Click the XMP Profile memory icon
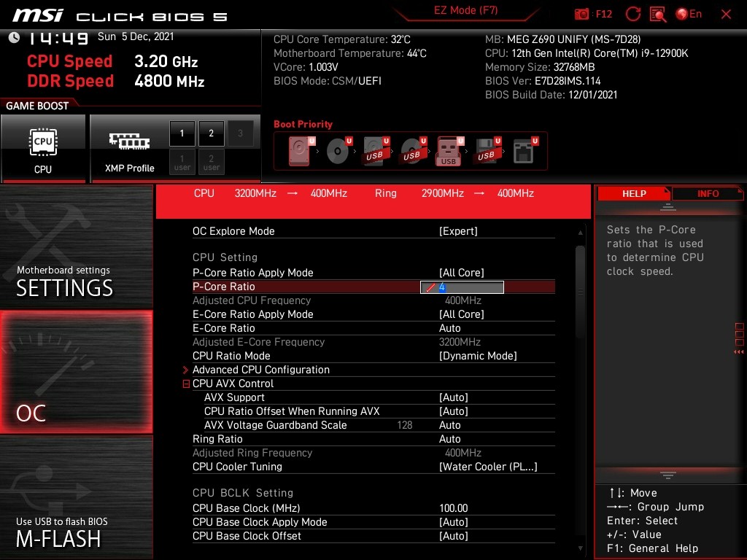747x560 pixels. (x=129, y=141)
